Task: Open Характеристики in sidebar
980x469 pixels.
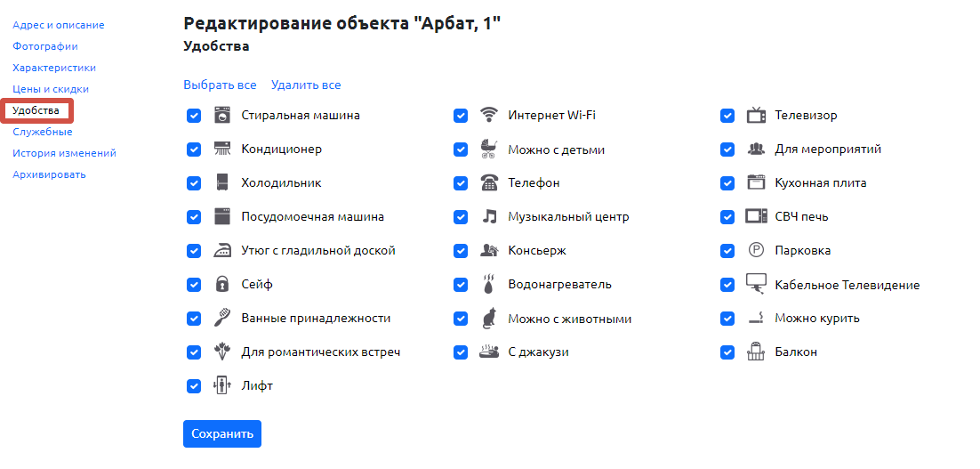Action: click(x=54, y=68)
